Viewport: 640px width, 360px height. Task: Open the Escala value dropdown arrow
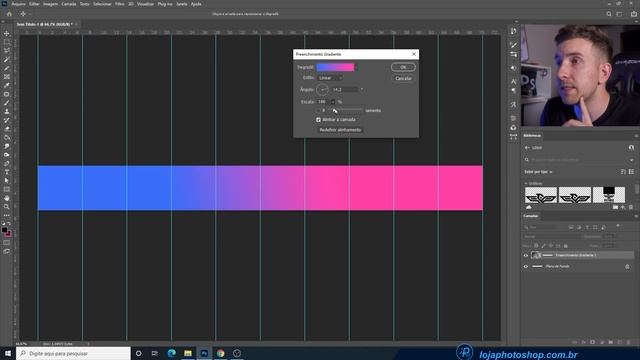coord(333,102)
